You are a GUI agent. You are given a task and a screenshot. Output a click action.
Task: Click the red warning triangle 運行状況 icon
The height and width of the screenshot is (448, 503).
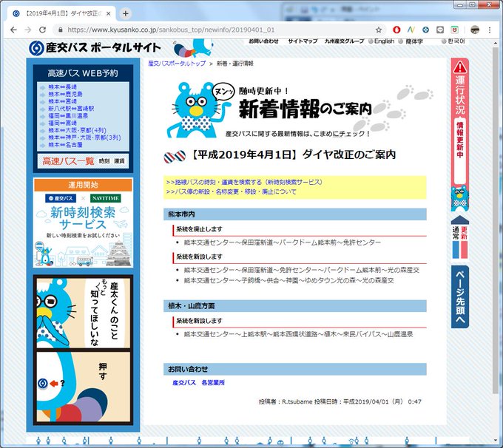tap(460, 67)
